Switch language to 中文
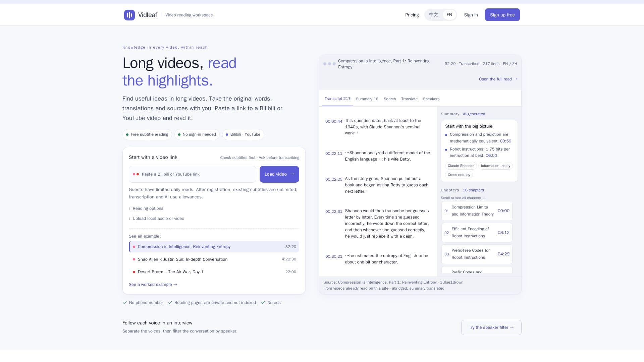Viewport: 644px width, 362px height. (433, 15)
